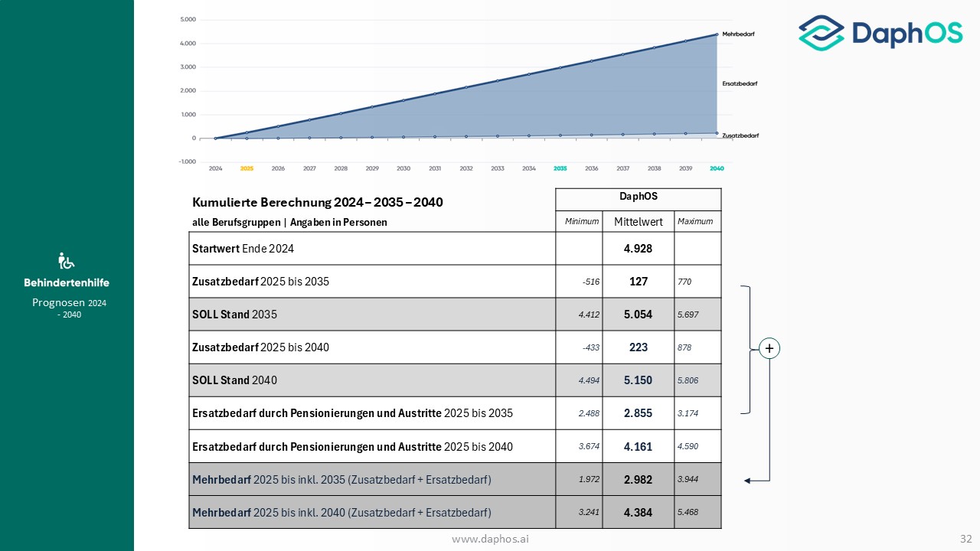
Task: Open the www.daphos.ai link
Action: pos(490,539)
